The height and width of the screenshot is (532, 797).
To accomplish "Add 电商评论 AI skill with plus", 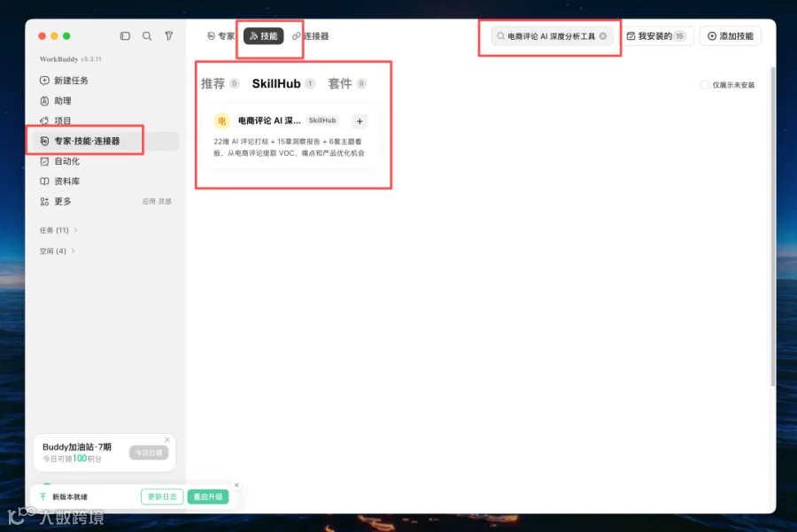I will 360,121.
